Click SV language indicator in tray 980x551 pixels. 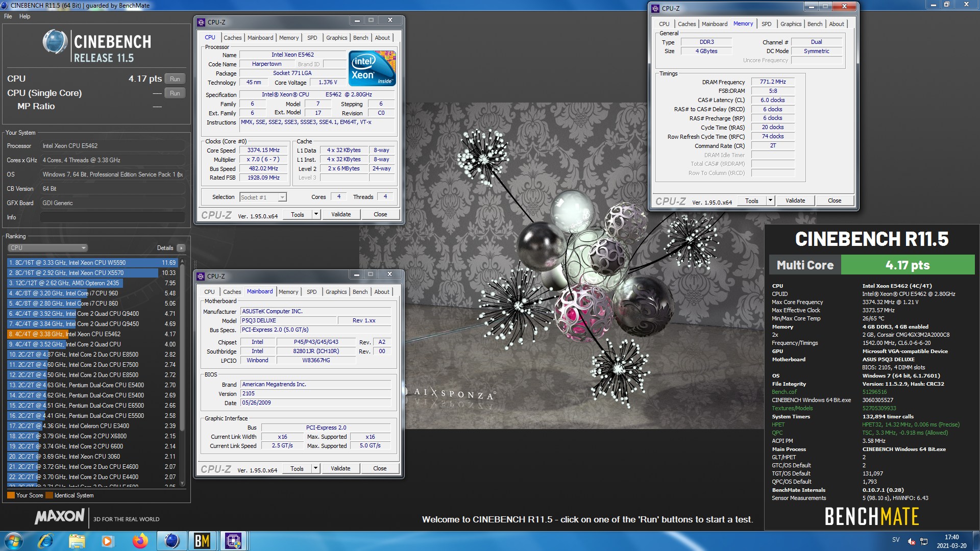896,540
